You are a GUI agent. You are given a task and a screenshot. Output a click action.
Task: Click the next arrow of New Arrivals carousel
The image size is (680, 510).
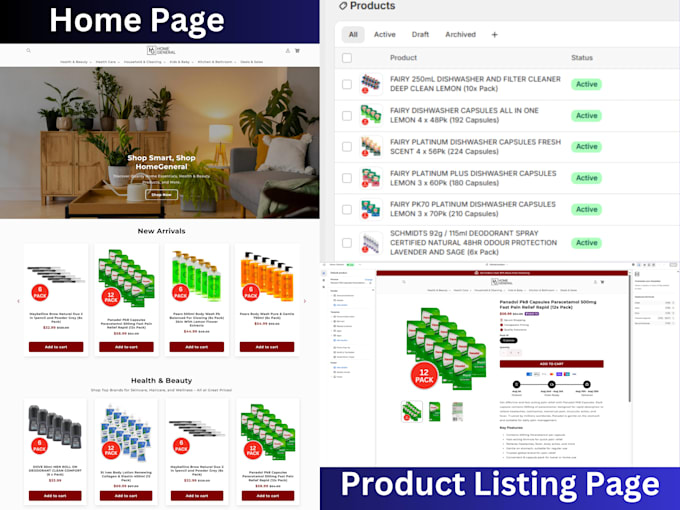[305, 301]
